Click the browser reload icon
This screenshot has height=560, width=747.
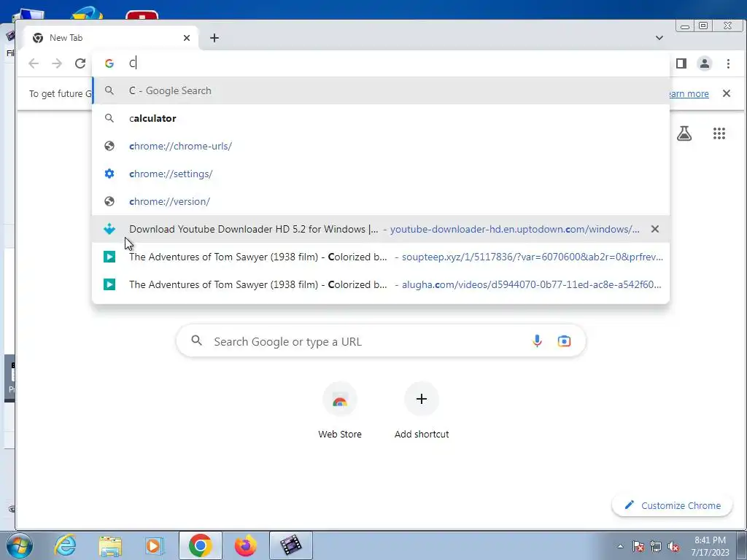point(80,63)
